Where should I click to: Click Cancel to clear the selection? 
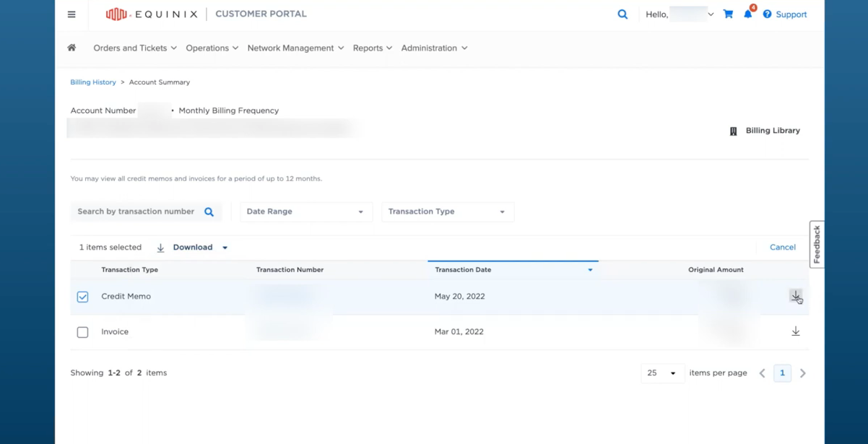782,247
